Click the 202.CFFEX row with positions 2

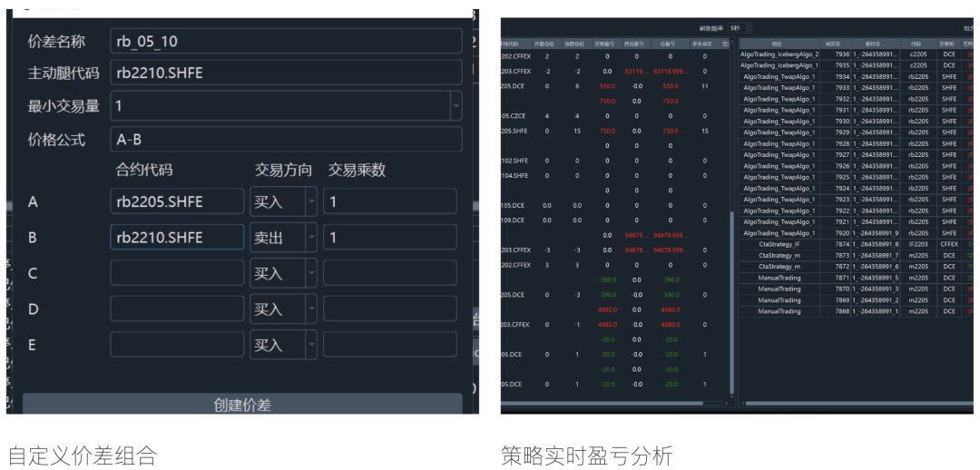pyautogui.click(x=615, y=56)
